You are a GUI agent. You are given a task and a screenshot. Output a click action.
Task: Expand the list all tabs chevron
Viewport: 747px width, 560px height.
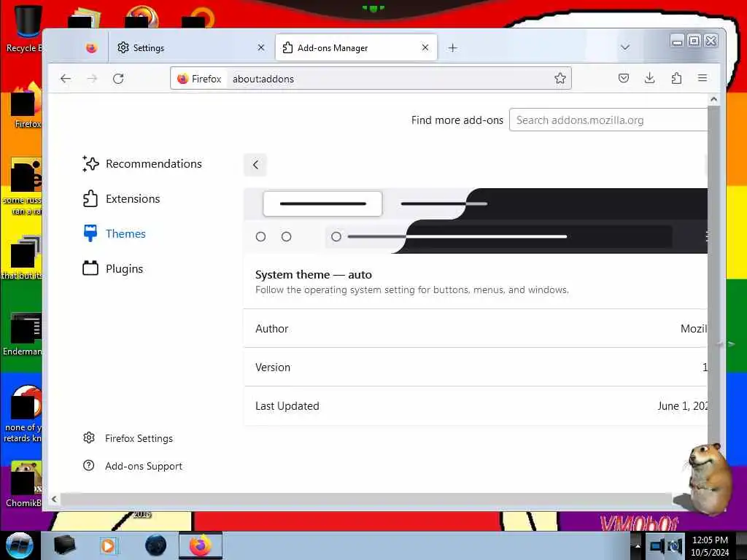[x=625, y=47]
